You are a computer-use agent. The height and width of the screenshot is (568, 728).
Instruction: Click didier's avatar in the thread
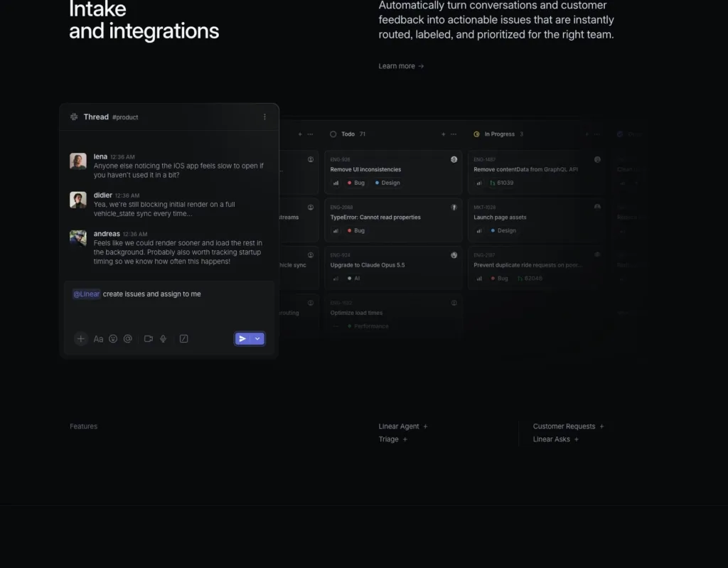pos(78,200)
